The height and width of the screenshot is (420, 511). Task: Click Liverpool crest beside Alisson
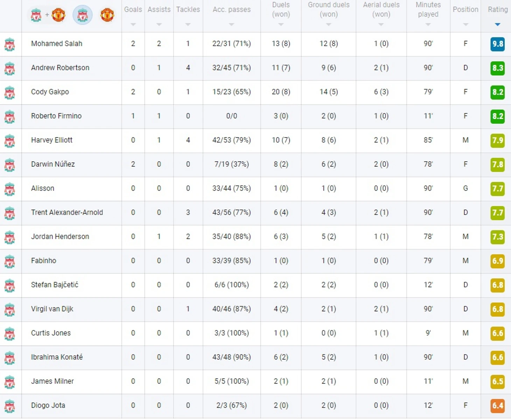tap(10, 189)
